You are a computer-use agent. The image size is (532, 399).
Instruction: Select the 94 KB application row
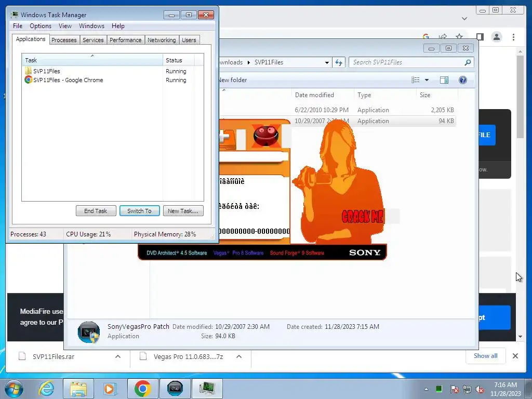tap(338, 121)
